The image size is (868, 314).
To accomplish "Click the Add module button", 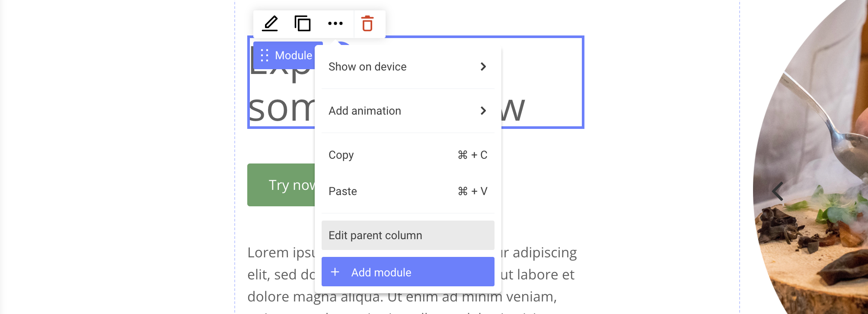I will coord(408,272).
